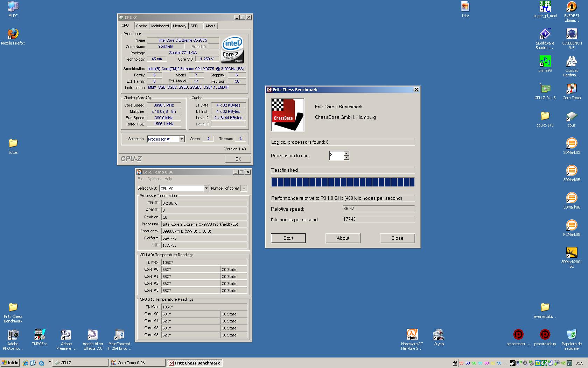The image size is (588, 368).
Task: Launch Crysis desktop shortcut
Action: pyautogui.click(x=439, y=338)
